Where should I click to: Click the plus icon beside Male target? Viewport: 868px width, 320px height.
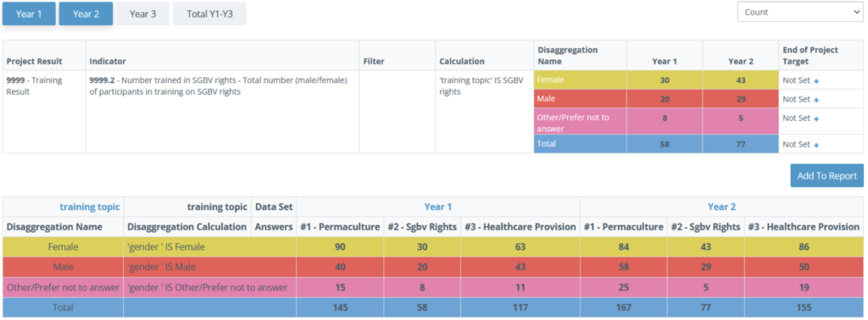(816, 100)
